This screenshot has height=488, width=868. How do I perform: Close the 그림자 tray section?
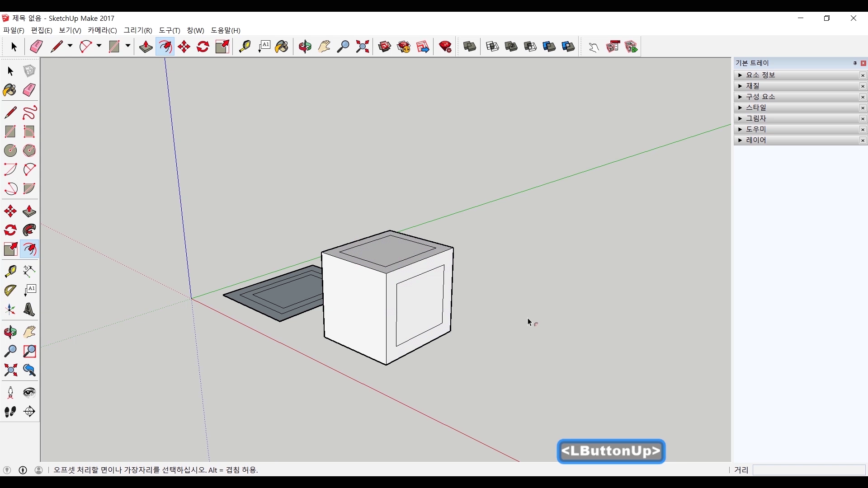pyautogui.click(x=863, y=119)
